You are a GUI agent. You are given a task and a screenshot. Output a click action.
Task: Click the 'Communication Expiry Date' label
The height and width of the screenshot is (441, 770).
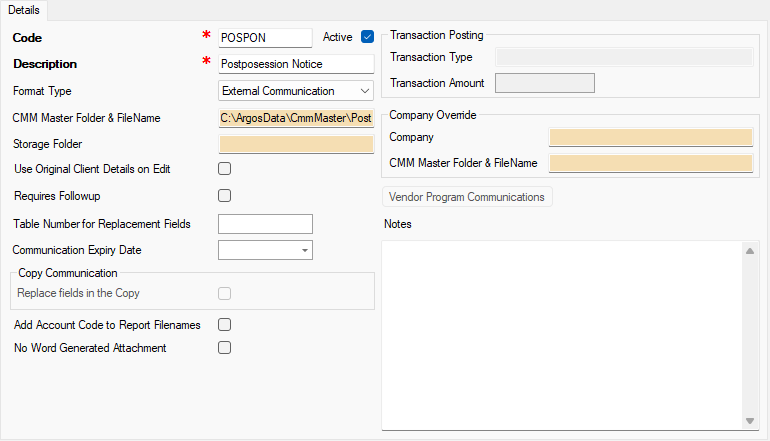click(x=77, y=250)
